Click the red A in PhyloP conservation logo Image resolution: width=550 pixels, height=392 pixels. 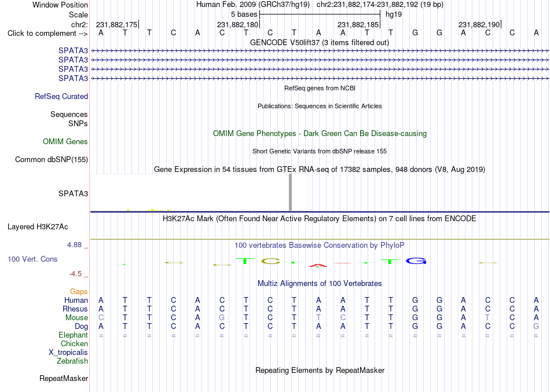pos(318,265)
